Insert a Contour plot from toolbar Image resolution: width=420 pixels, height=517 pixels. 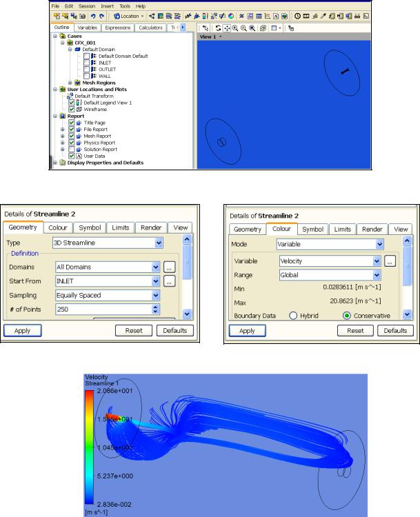pos(161,16)
